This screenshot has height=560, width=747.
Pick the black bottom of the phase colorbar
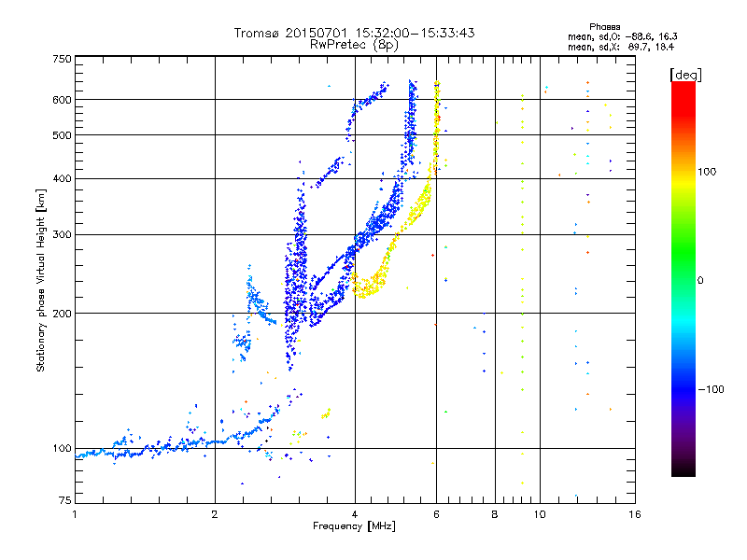tap(684, 471)
